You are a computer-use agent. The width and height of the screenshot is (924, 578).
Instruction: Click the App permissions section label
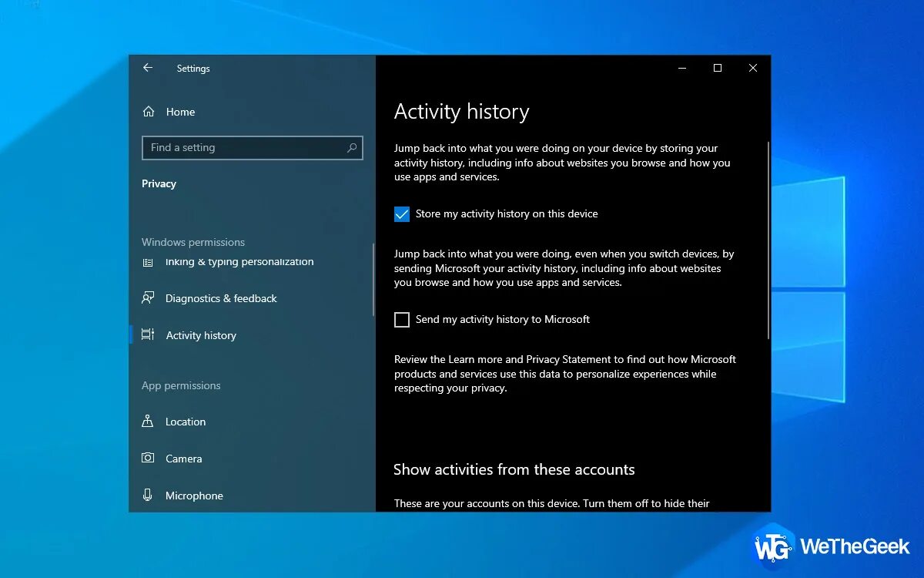point(181,385)
